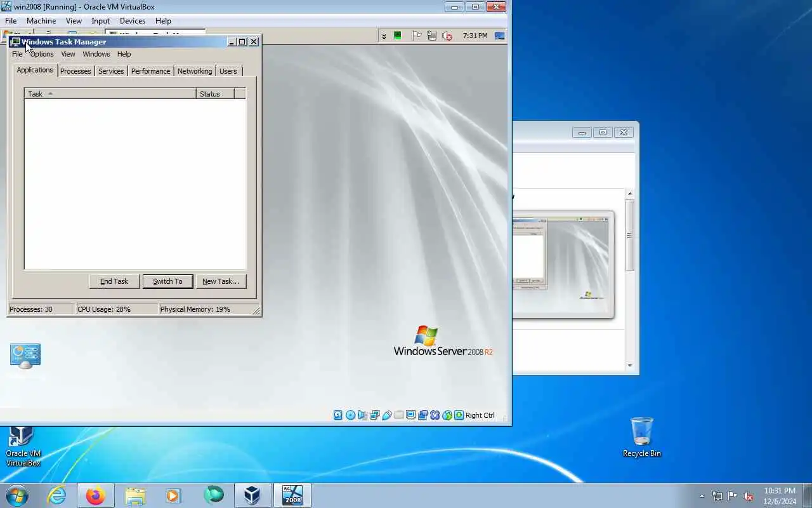Open the File menu in Task Manager

click(17, 54)
